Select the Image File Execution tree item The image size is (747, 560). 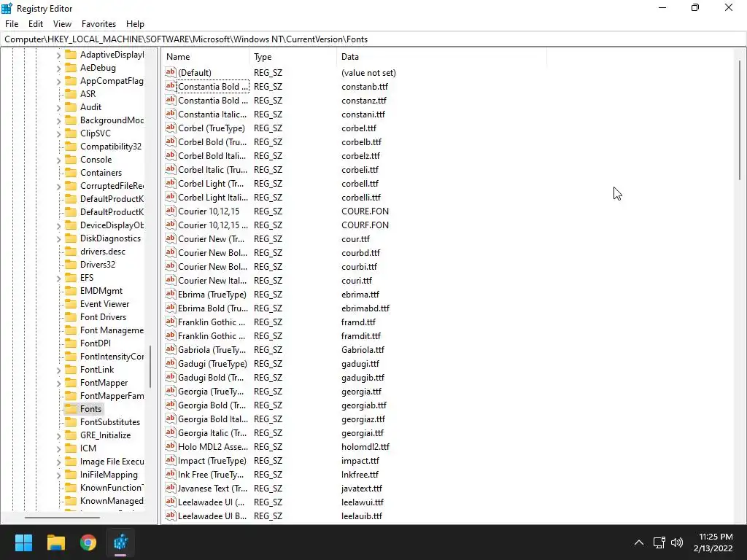coord(112,462)
